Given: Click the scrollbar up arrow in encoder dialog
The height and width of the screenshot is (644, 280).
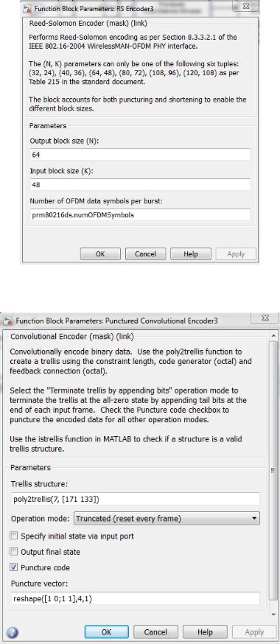Looking at the screenshot, I should pyautogui.click(x=273, y=336).
